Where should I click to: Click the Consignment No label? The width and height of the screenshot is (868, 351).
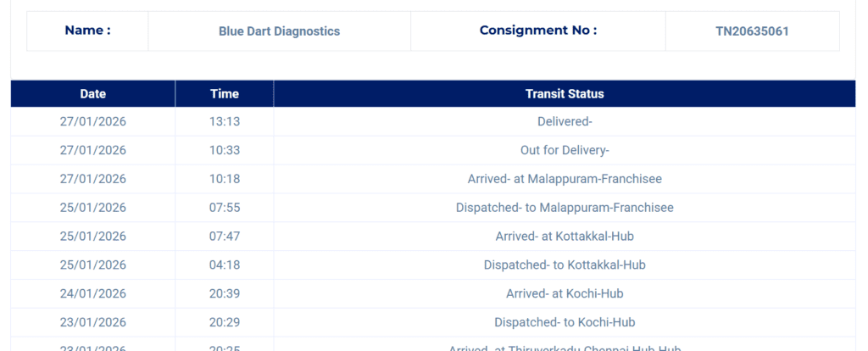click(x=538, y=31)
